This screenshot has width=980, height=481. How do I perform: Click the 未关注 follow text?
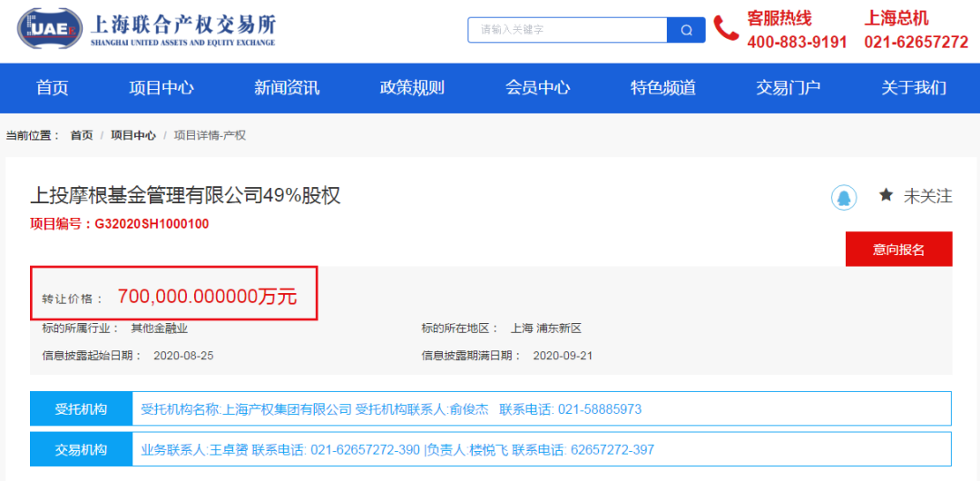coord(928,196)
